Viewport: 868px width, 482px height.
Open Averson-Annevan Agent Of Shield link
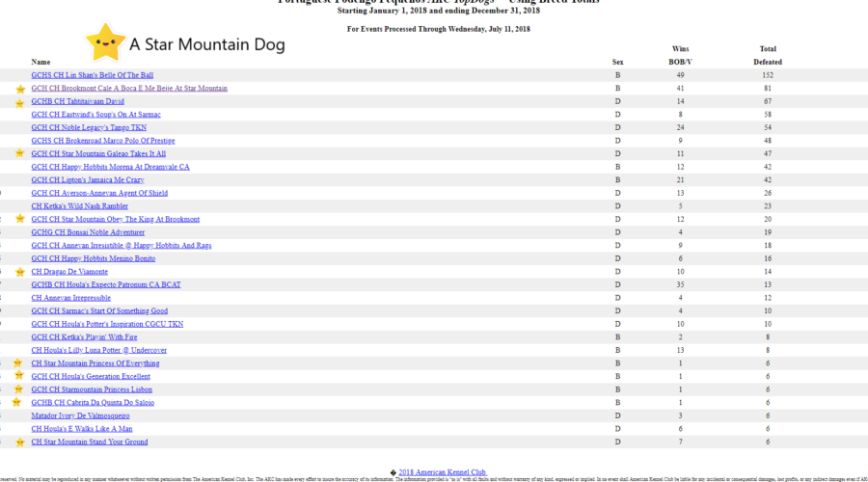(99, 193)
